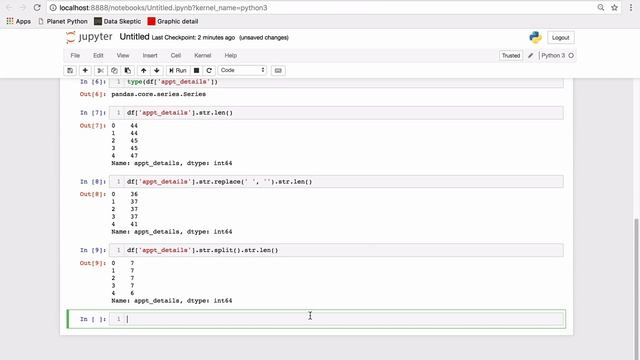
Task: Copy selected cells icon
Action: tap(114, 71)
